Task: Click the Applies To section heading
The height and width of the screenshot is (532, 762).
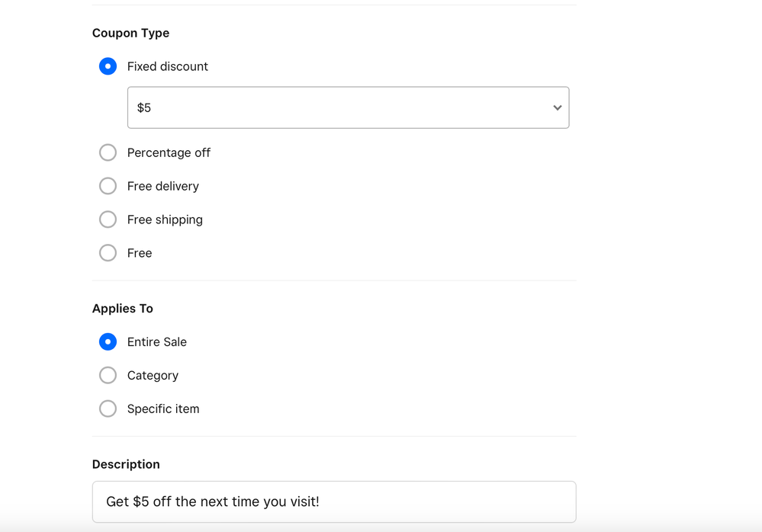Action: tap(122, 309)
